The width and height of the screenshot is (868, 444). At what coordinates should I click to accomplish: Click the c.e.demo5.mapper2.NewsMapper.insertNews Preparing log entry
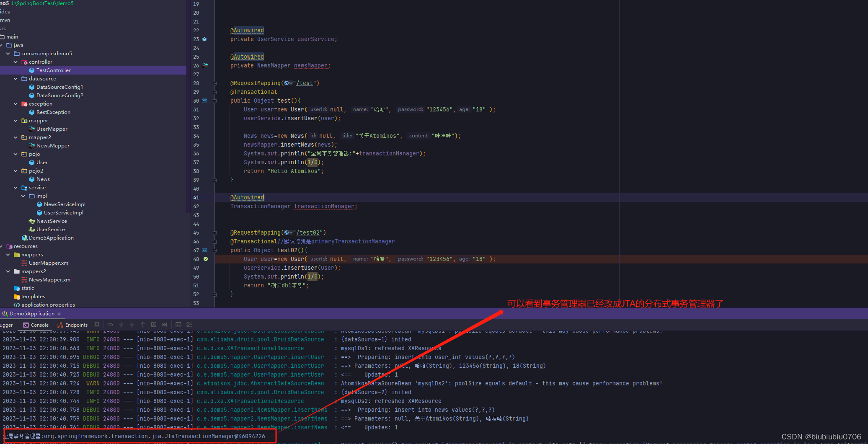(262, 410)
